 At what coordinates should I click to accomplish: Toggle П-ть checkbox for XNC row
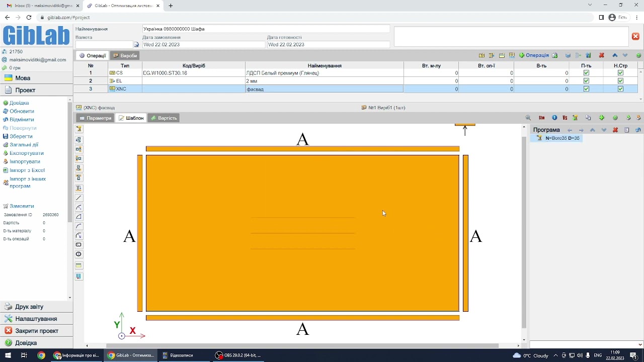point(586,89)
